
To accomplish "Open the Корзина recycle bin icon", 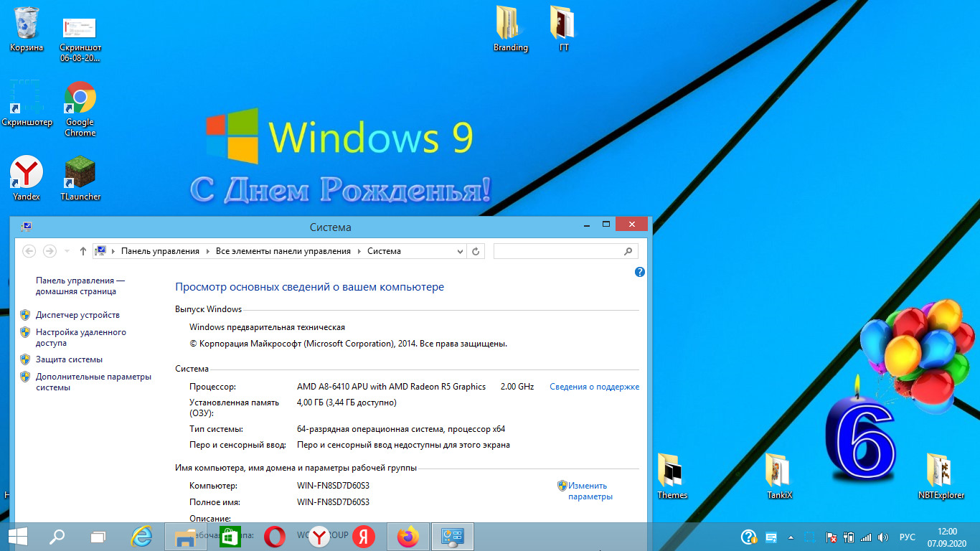I will 27,29.
